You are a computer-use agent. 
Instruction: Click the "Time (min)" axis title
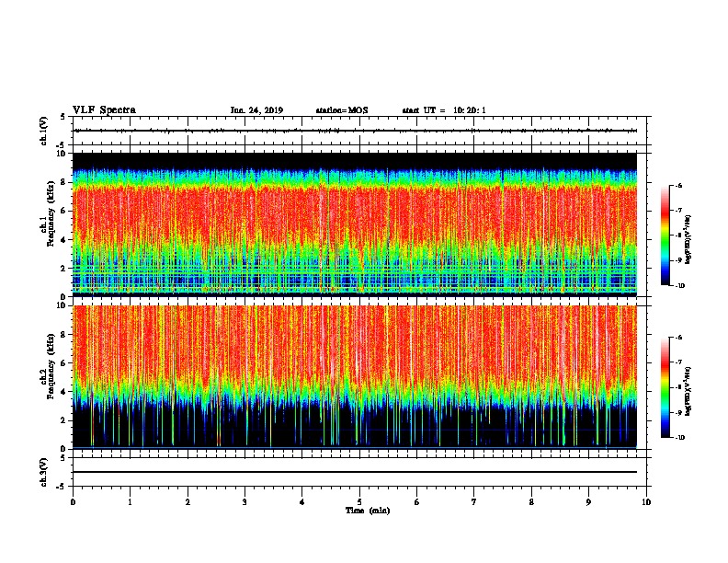coord(368,511)
